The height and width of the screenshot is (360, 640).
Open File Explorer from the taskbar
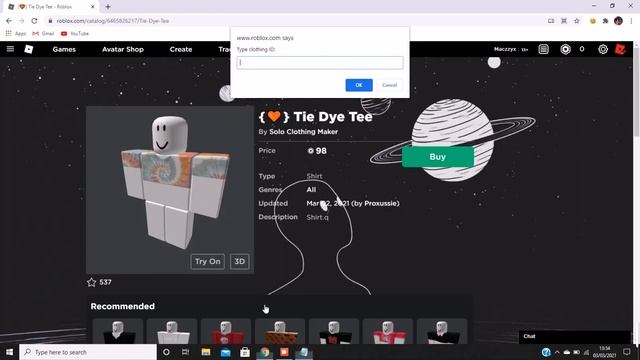click(x=206, y=352)
